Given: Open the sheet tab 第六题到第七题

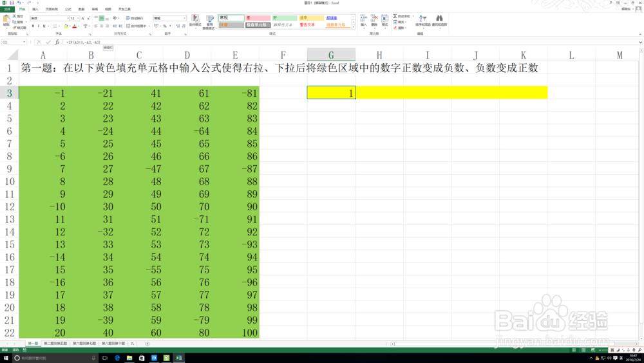Looking at the screenshot, I should 84,343.
